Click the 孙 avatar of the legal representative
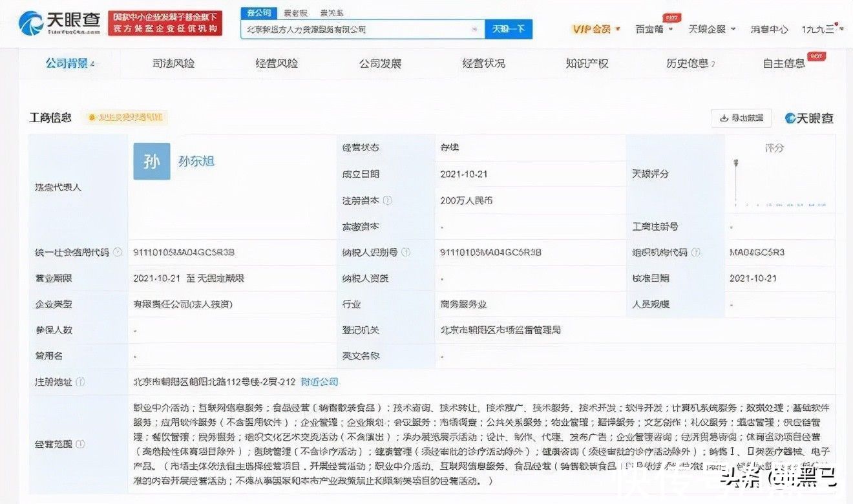The width and height of the screenshot is (853, 504). (x=152, y=162)
